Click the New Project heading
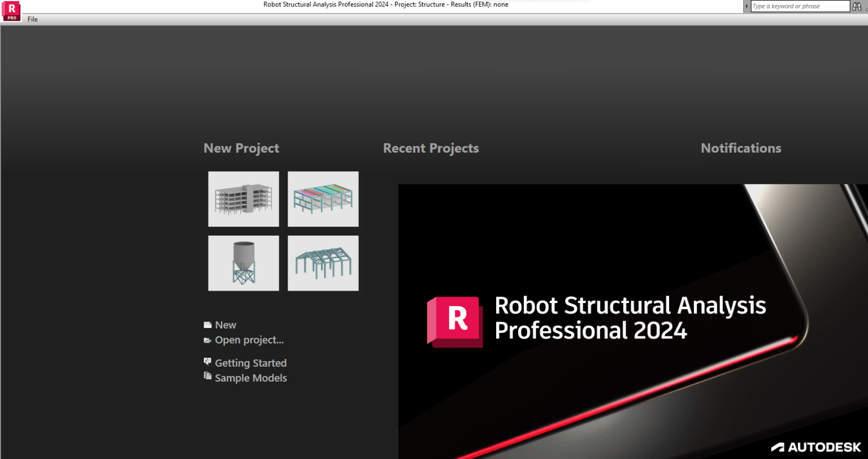The height and width of the screenshot is (459, 868). click(241, 148)
